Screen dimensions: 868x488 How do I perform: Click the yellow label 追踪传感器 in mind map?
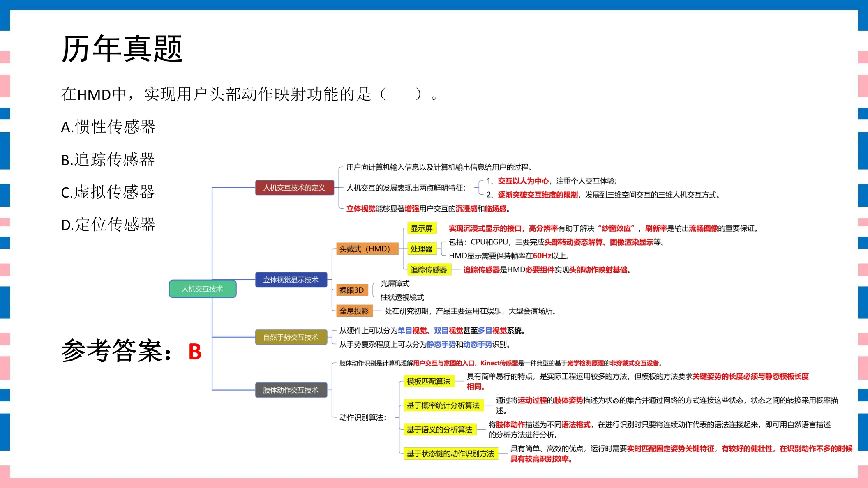(429, 269)
